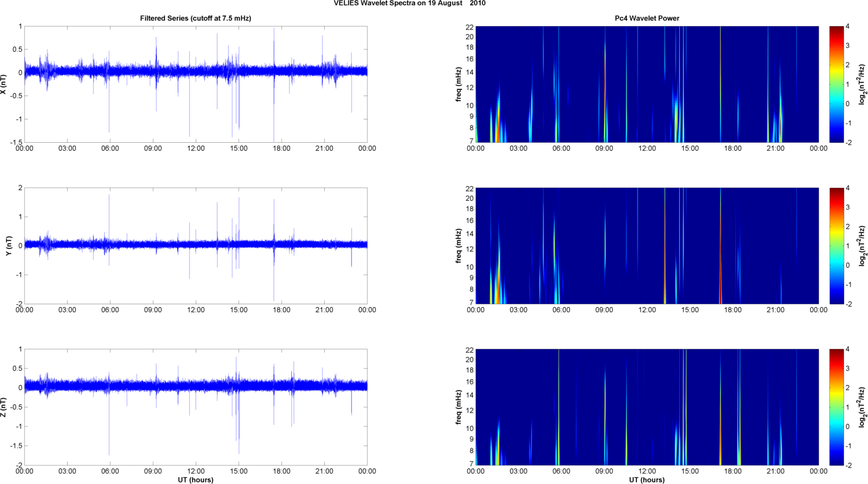Screen dimensions: 868x484
Task: Select the Z (nT) axis label
Action: [x=3, y=407]
